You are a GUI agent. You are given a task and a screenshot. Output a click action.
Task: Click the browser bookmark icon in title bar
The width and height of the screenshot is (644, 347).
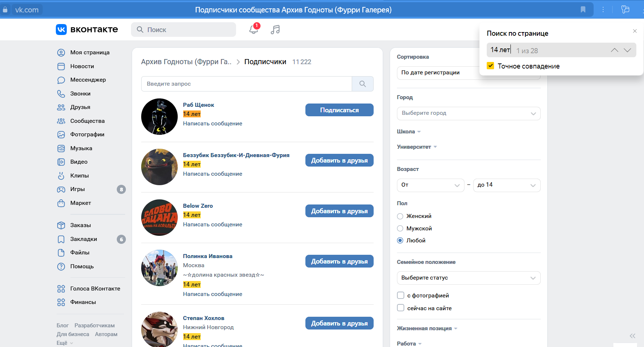583,9
